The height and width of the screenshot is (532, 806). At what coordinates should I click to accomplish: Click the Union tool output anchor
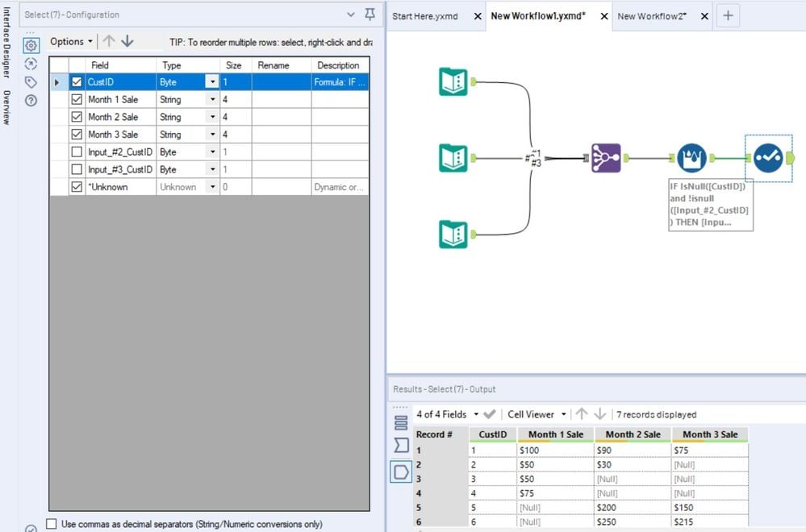[626, 158]
